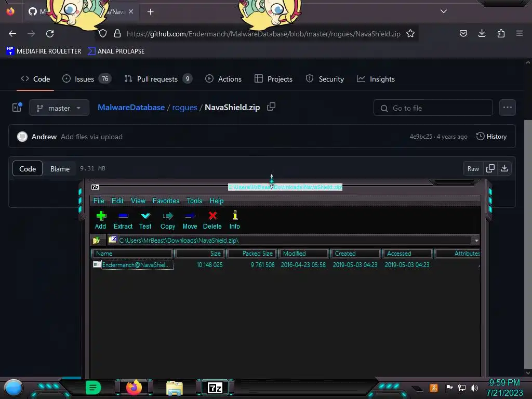Screen dimensions: 532x399
Task: Open File Explorer from the taskbar
Action: point(175,388)
